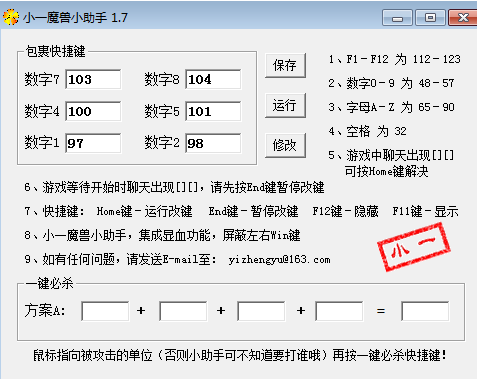Click the text 'End键－暂停改键'
Viewport: 477px width, 379px height.
tap(253, 211)
